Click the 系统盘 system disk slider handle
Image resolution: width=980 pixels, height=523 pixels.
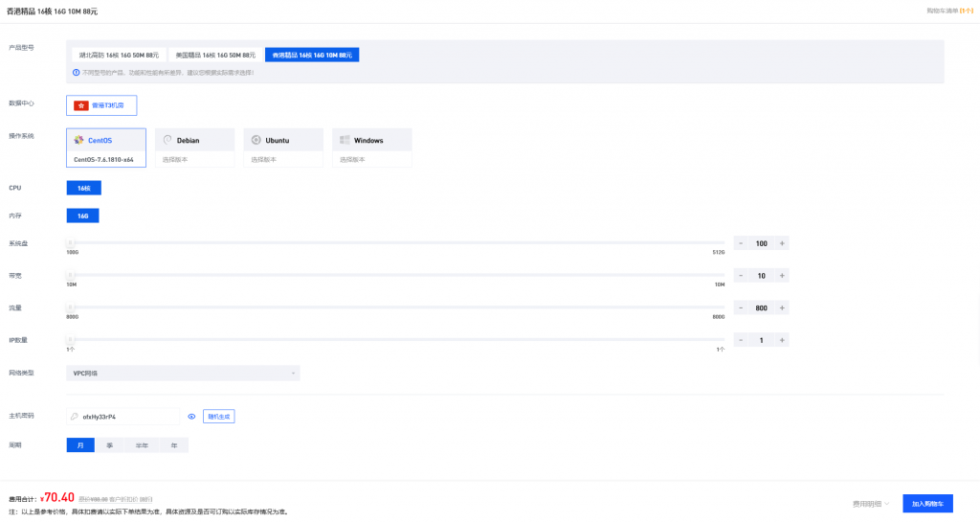[71, 243]
